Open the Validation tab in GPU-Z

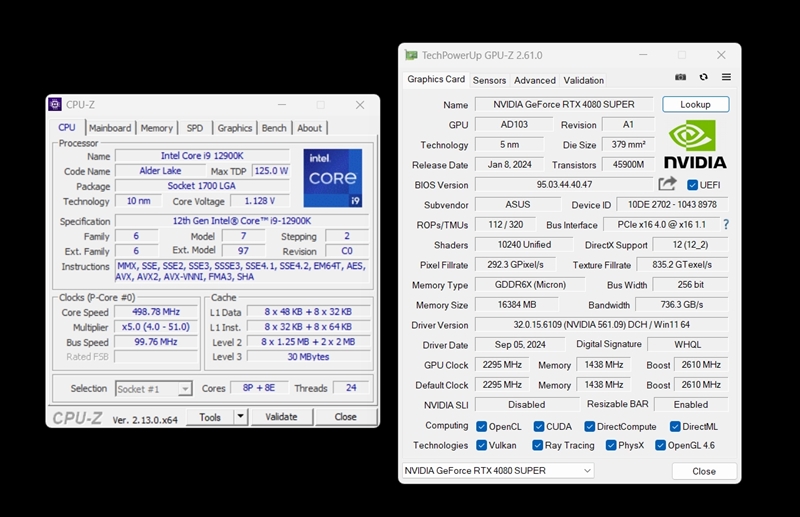[x=584, y=80]
